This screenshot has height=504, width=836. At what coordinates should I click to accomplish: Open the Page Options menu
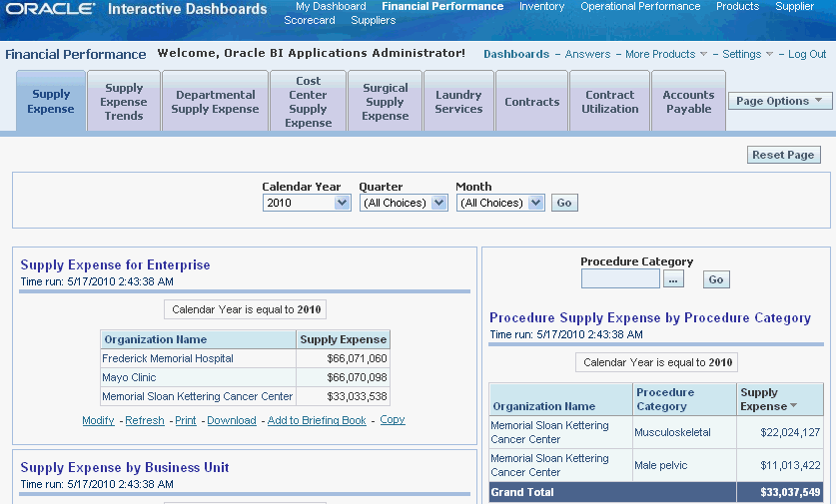pyautogui.click(x=779, y=101)
